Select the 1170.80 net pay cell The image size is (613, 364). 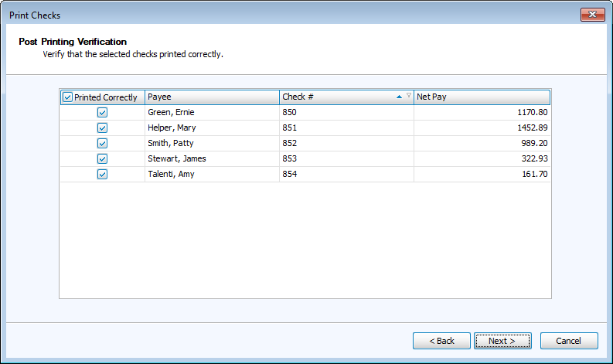pyautogui.click(x=532, y=112)
